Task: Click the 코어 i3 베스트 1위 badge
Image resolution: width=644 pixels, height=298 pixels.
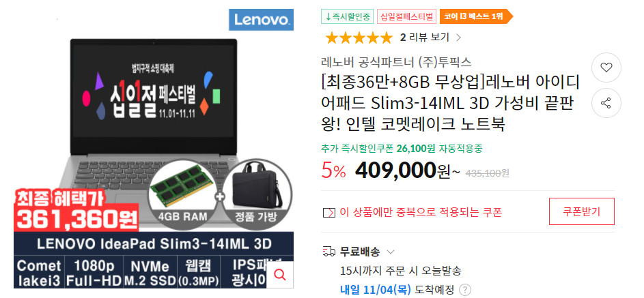Action: 476,17
